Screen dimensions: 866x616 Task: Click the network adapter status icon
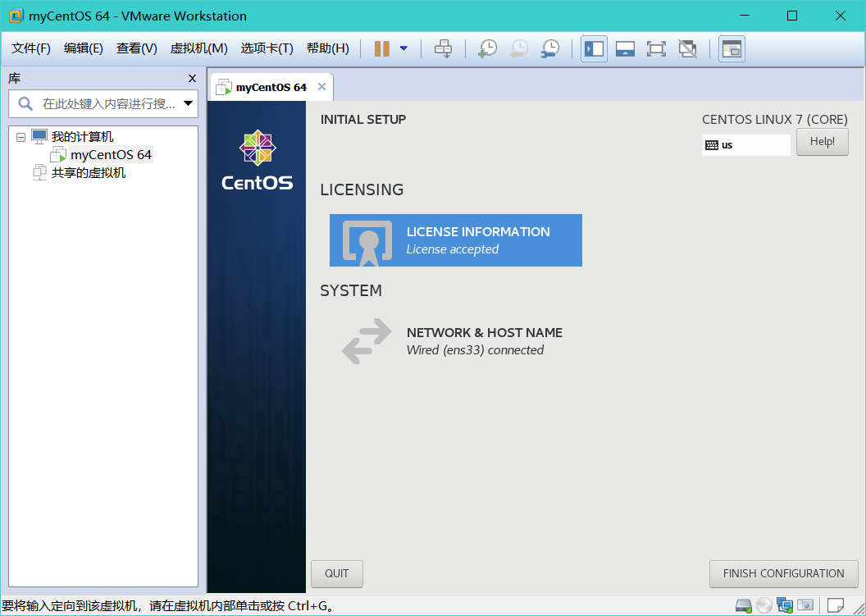point(784,605)
